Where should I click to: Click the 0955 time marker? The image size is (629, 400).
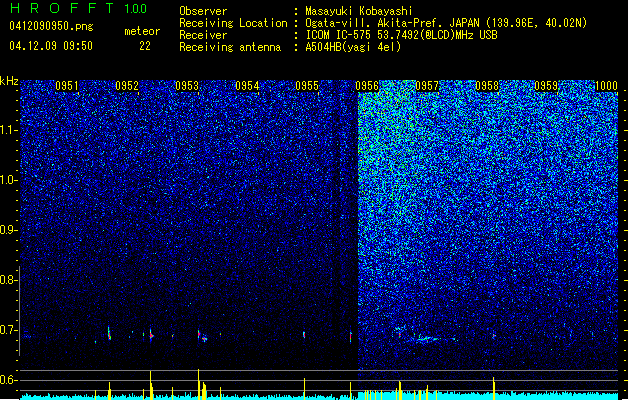[x=307, y=86]
